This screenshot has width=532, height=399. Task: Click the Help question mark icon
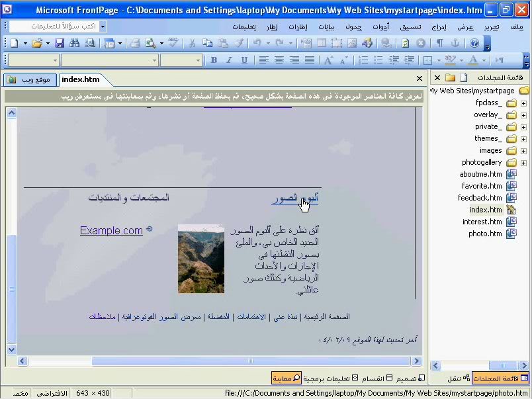(474, 43)
